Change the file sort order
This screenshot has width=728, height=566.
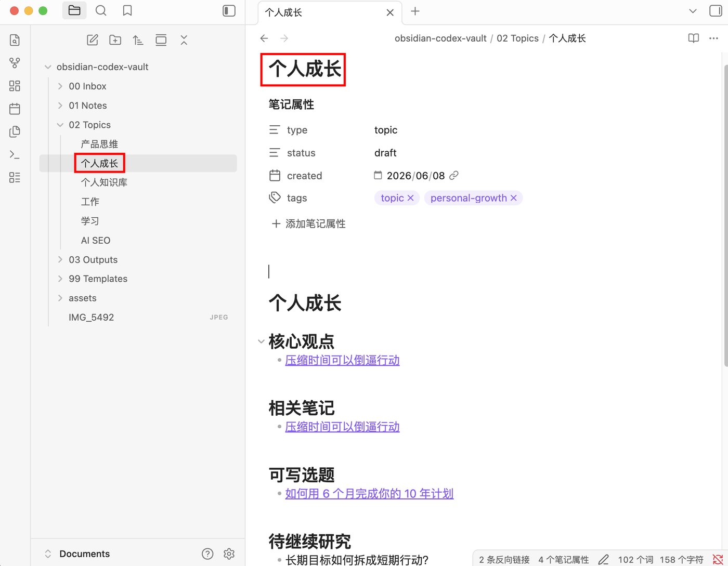tap(138, 40)
